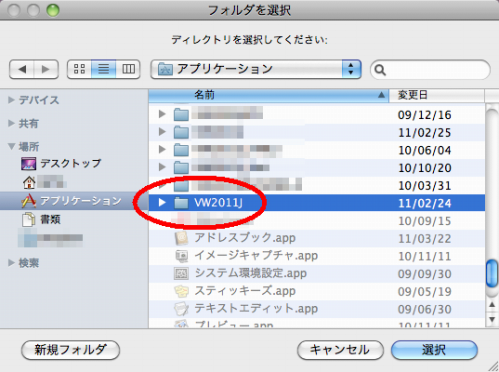Click the scroll down arrow

coord(492,319)
